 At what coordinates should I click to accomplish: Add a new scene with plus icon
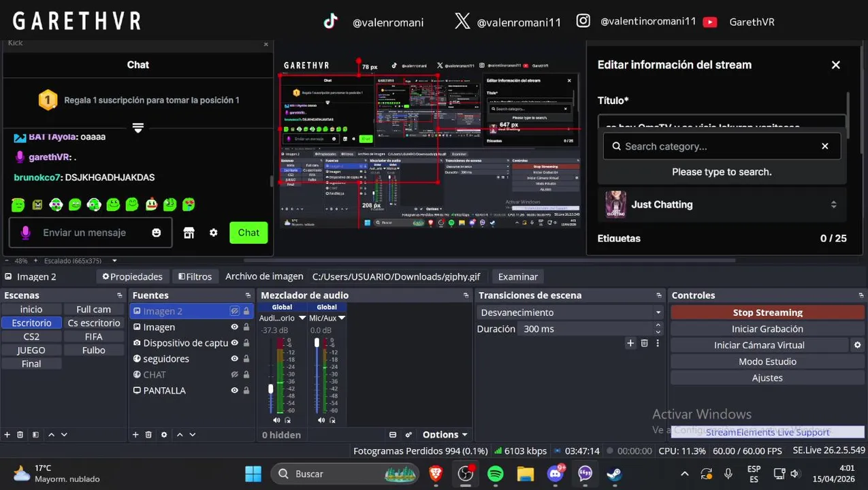point(7,434)
